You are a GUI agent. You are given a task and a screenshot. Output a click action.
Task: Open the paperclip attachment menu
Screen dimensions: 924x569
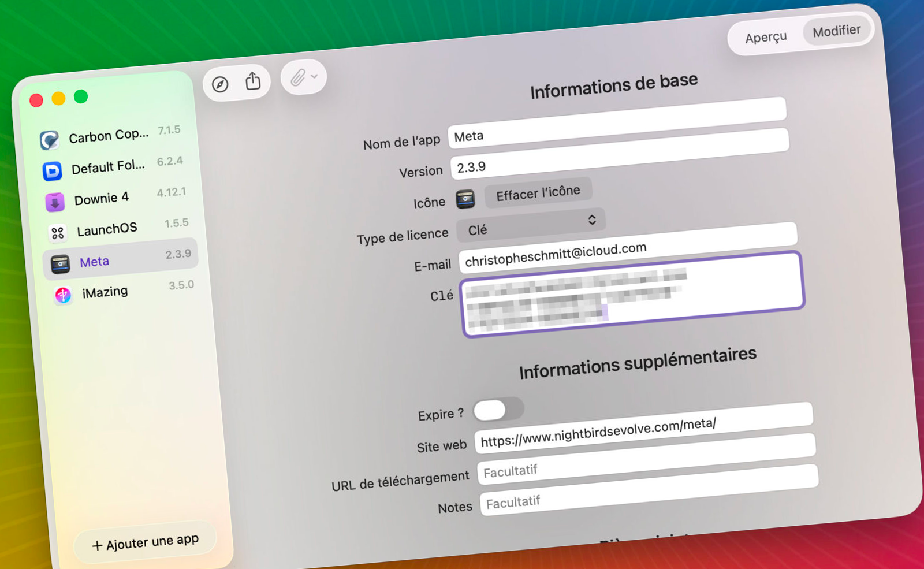[x=303, y=77]
